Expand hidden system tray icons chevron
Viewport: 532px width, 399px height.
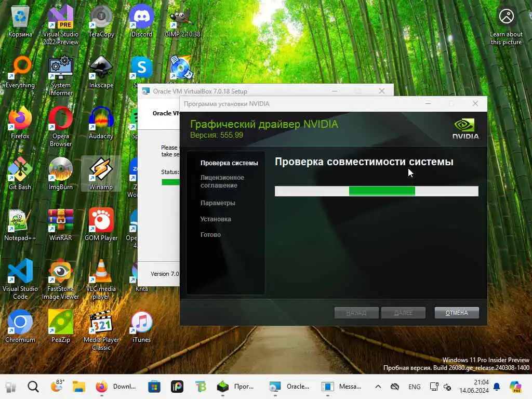378,387
